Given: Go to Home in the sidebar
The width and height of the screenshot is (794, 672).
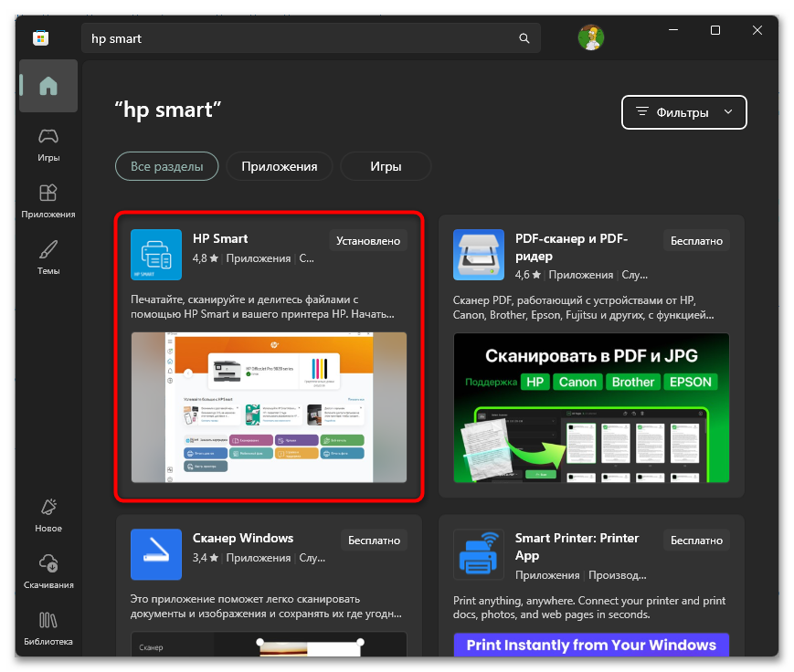Looking at the screenshot, I should pos(48,86).
